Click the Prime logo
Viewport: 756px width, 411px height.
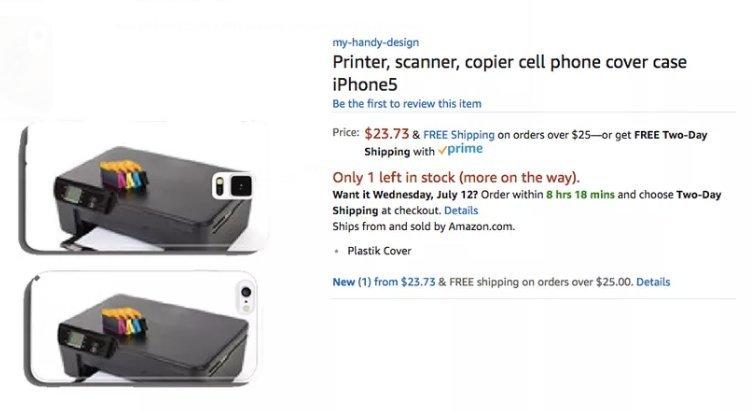click(x=460, y=150)
